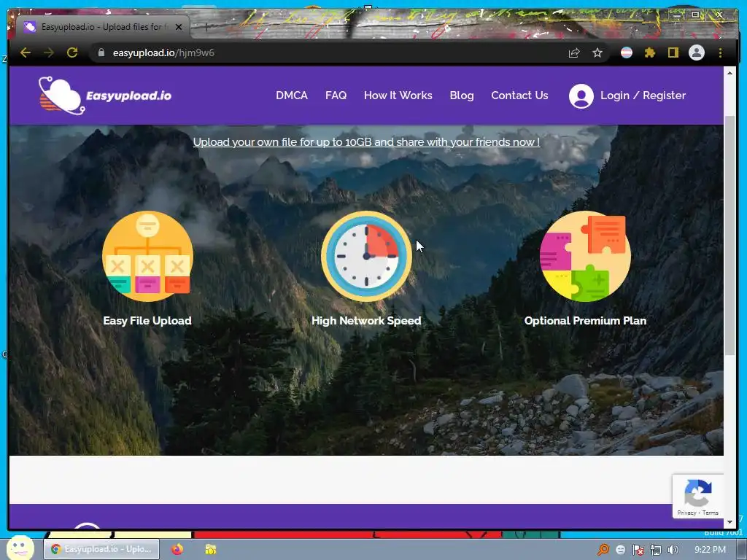Reload the Easyupload page

pos(72,52)
